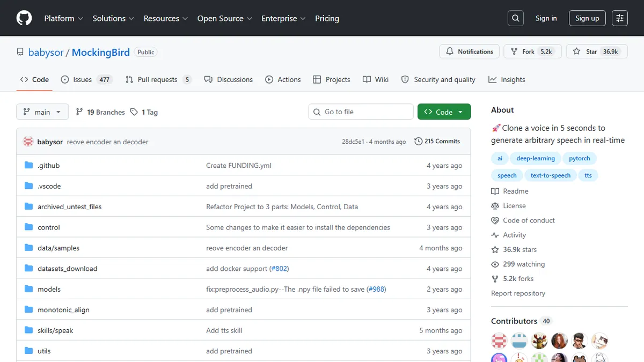Star the MockingBird repository
This screenshot has height=362, width=644.
(597, 51)
